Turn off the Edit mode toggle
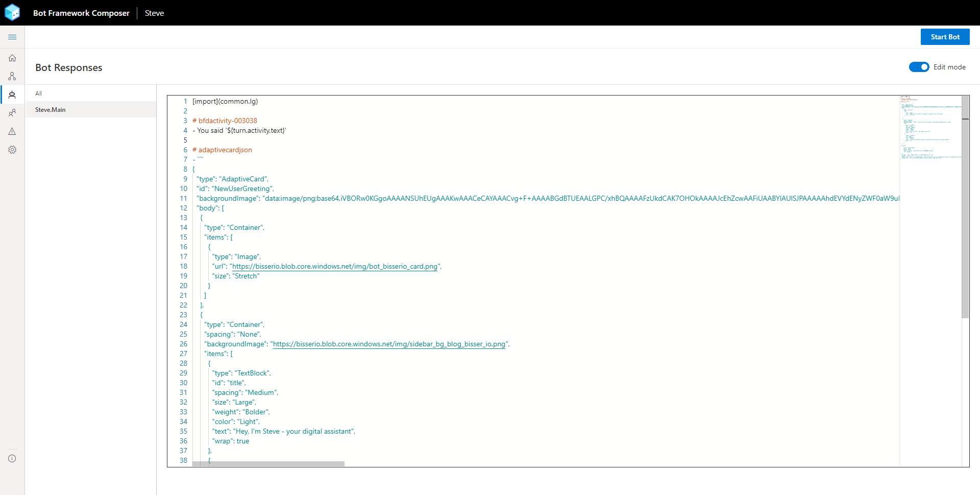This screenshot has width=980, height=495. [x=919, y=67]
